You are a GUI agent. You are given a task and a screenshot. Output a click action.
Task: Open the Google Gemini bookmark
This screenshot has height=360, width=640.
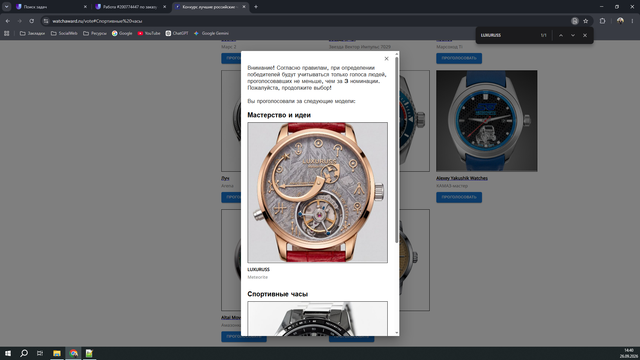[211, 33]
